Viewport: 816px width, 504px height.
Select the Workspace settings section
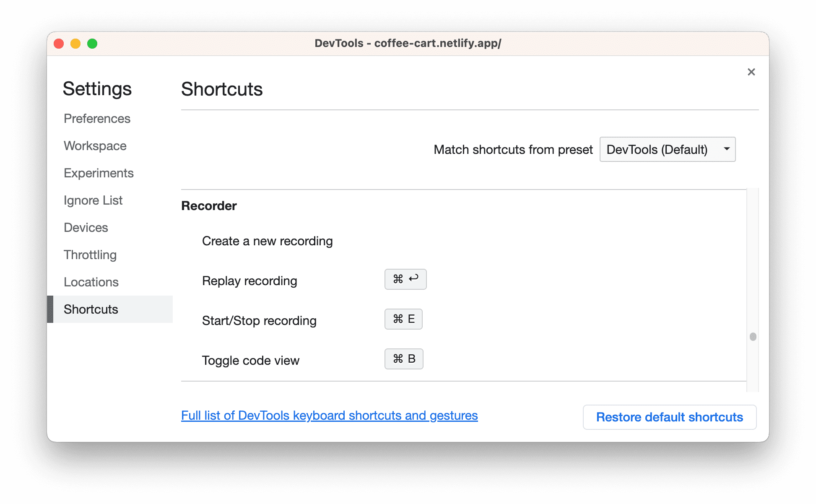coord(94,145)
